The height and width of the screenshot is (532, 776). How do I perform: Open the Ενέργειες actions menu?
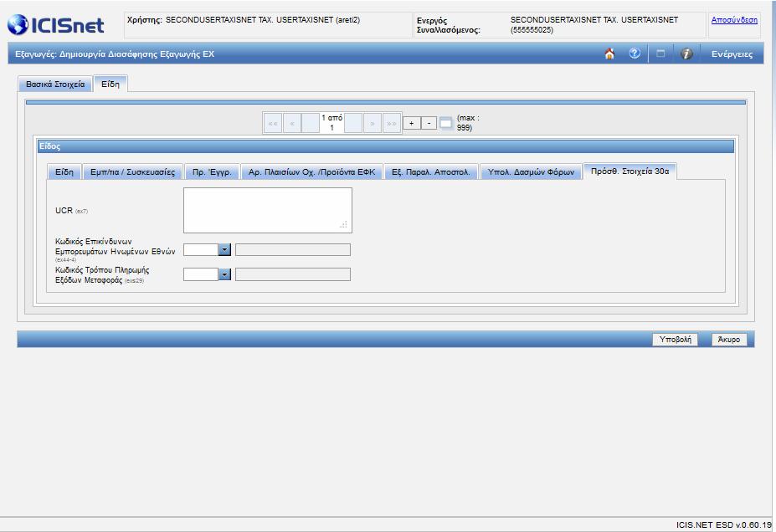click(732, 54)
